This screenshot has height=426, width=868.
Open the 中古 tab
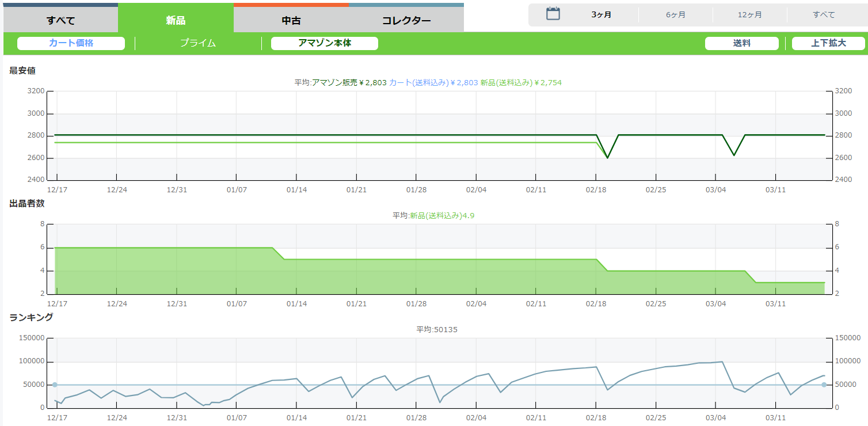291,21
